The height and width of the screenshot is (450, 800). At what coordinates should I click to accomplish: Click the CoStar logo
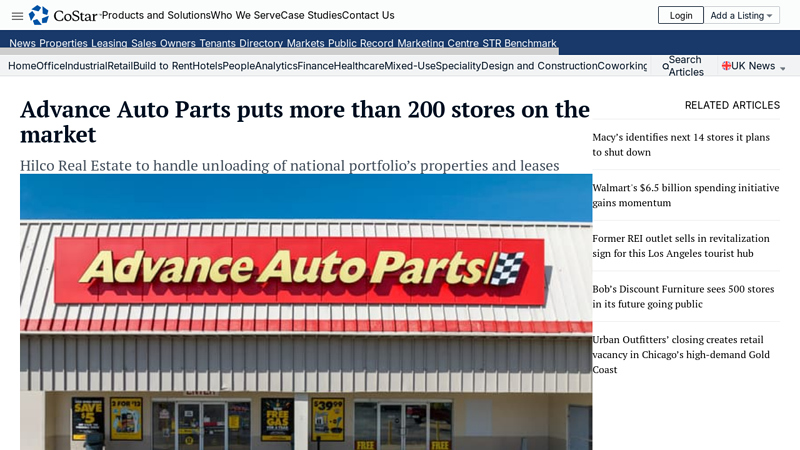63,15
